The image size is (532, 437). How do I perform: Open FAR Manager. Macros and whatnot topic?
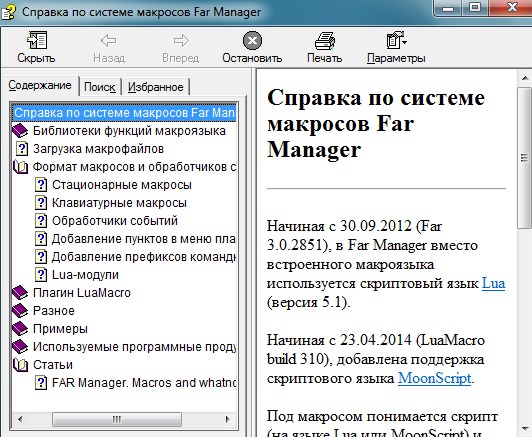click(144, 383)
